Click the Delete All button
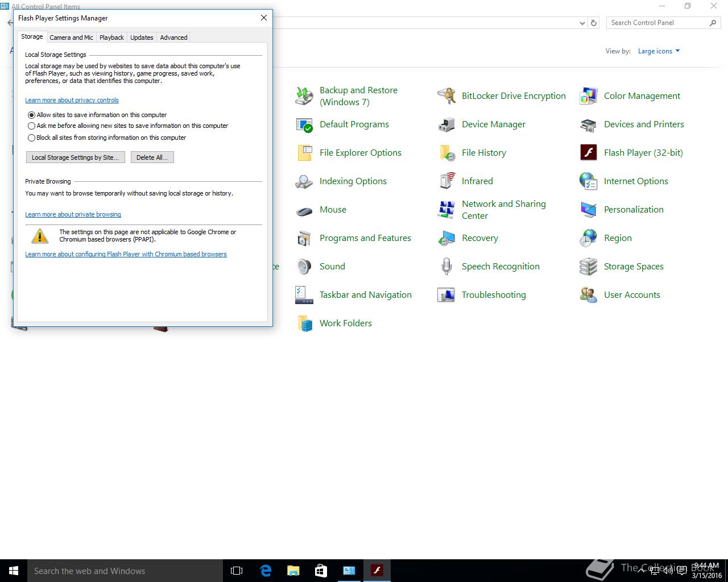Viewport: 728px width, 582px height. [152, 157]
